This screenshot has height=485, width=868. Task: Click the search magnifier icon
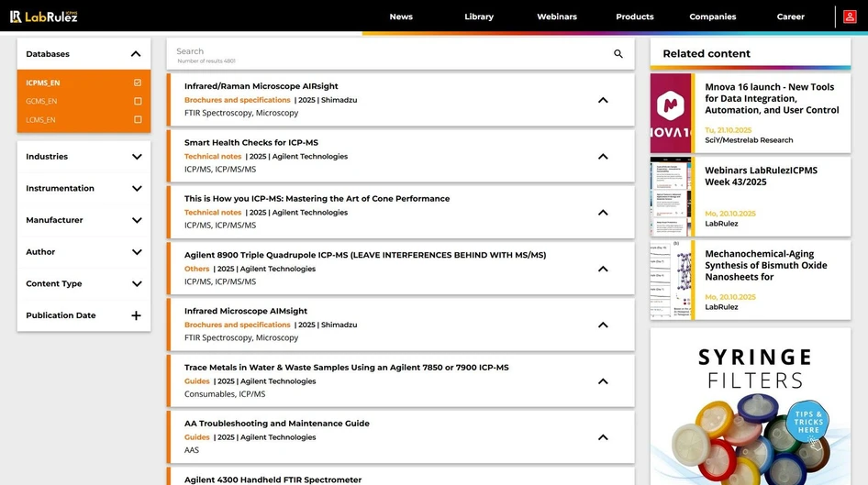[x=618, y=54]
